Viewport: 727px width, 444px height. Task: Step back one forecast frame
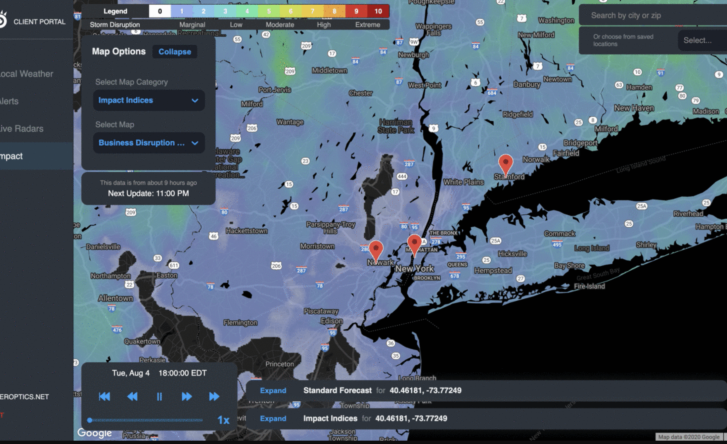[x=130, y=397]
